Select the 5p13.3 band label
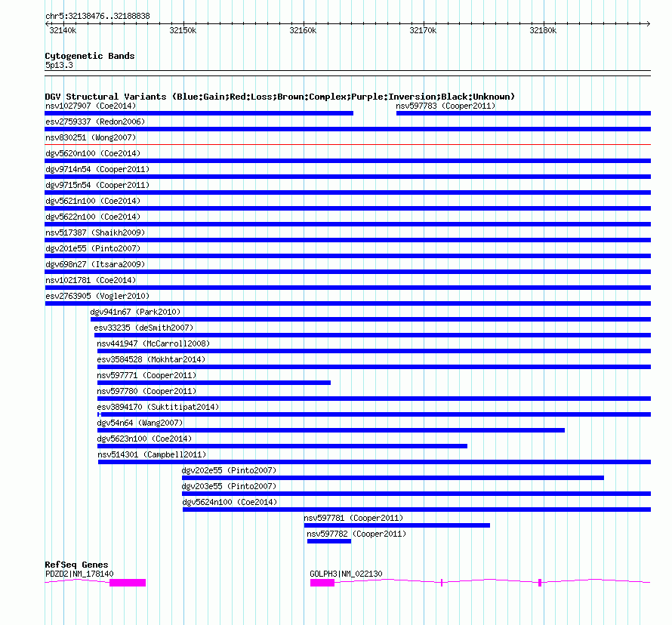Screen dimensions: 672x625 coord(59,65)
